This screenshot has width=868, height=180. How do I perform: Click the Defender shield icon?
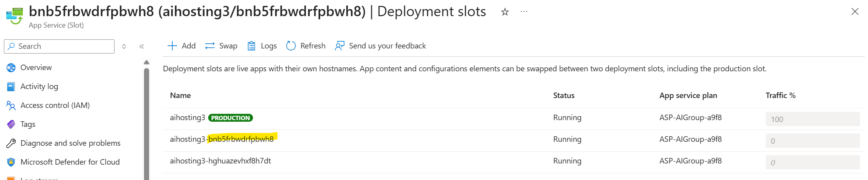click(11, 162)
